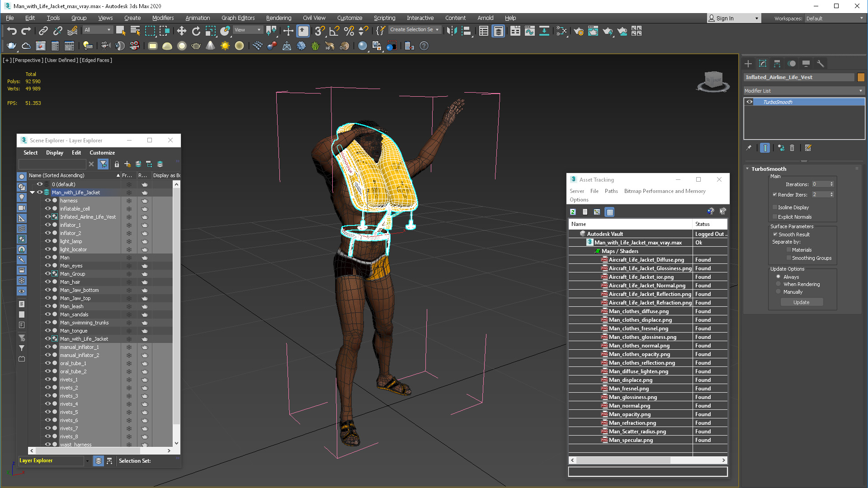Click the TurboSmooth Update button

(x=801, y=302)
